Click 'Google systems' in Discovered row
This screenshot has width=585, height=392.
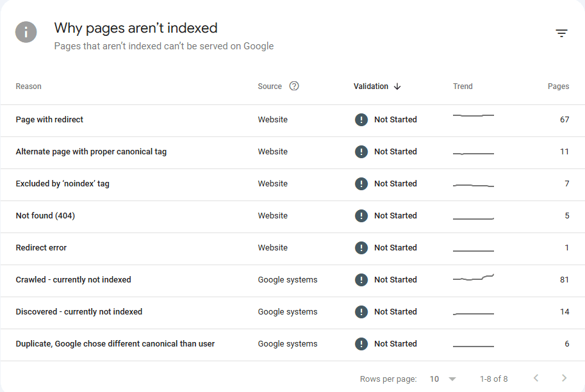coord(288,312)
